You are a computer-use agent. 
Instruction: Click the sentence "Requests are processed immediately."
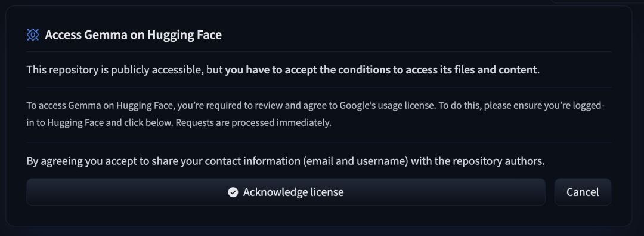(x=259, y=123)
